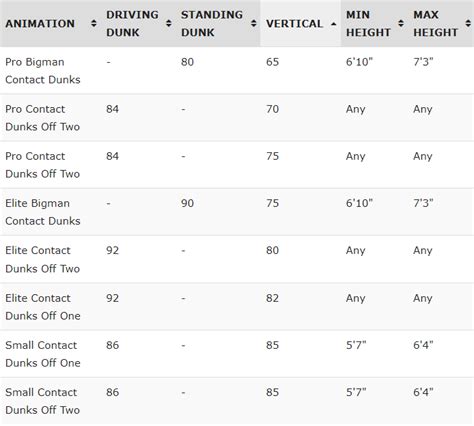Select the Elite Bigman Contact Dunks row
The image size is (474, 426).
[237, 212]
